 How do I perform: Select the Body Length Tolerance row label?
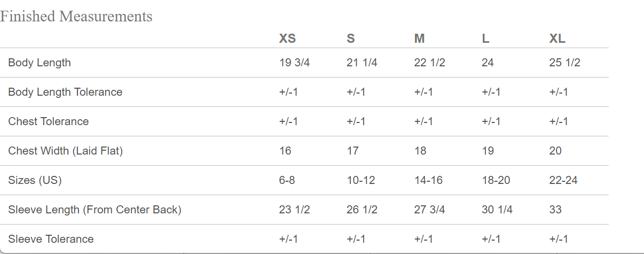click(65, 92)
